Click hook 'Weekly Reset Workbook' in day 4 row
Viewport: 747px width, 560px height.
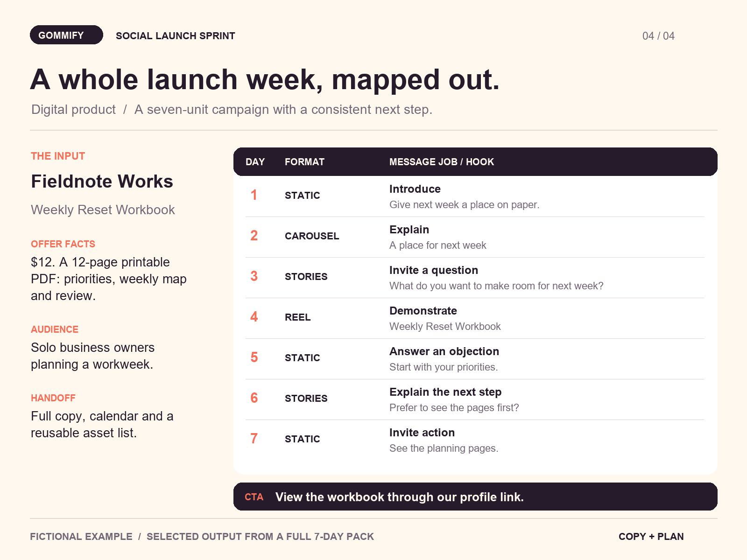(x=445, y=327)
